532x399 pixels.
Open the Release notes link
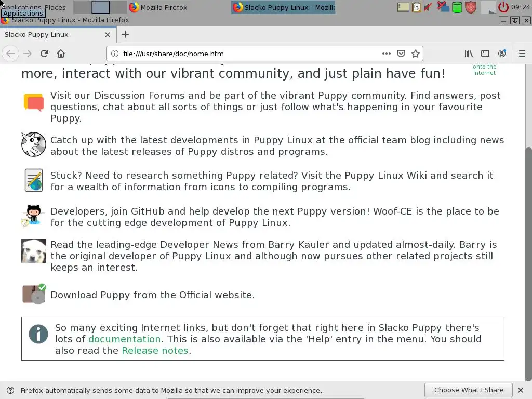(x=155, y=351)
